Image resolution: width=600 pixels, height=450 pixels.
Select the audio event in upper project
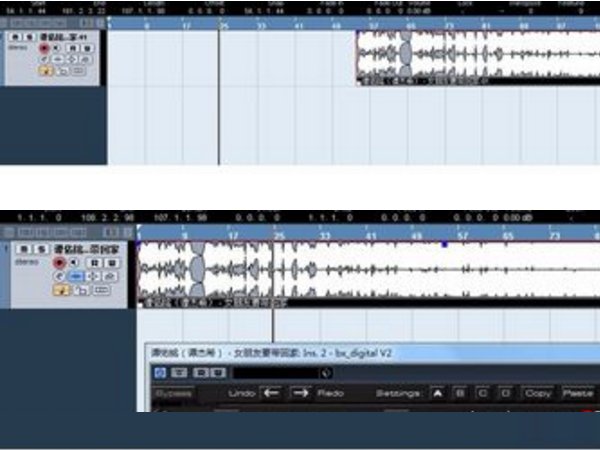click(478, 58)
